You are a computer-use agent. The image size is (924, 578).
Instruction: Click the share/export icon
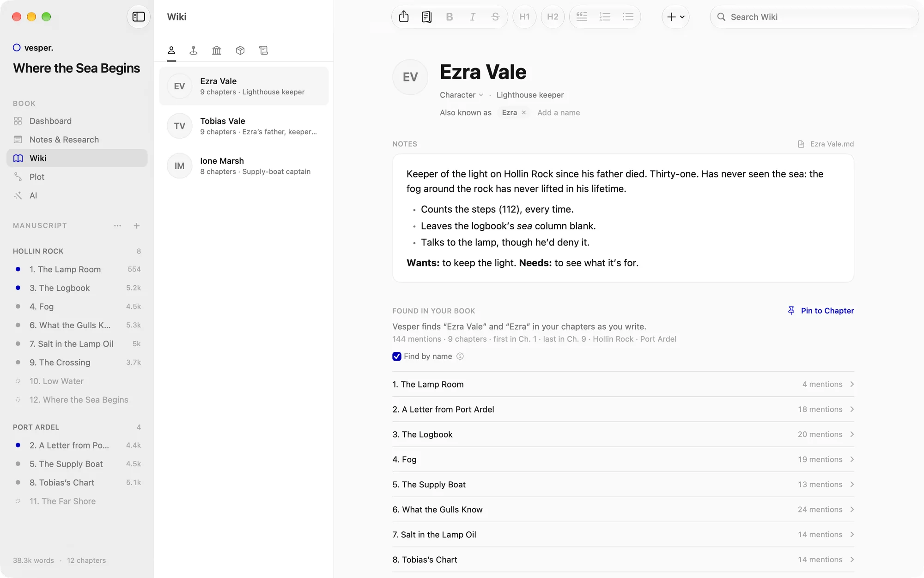click(x=404, y=17)
